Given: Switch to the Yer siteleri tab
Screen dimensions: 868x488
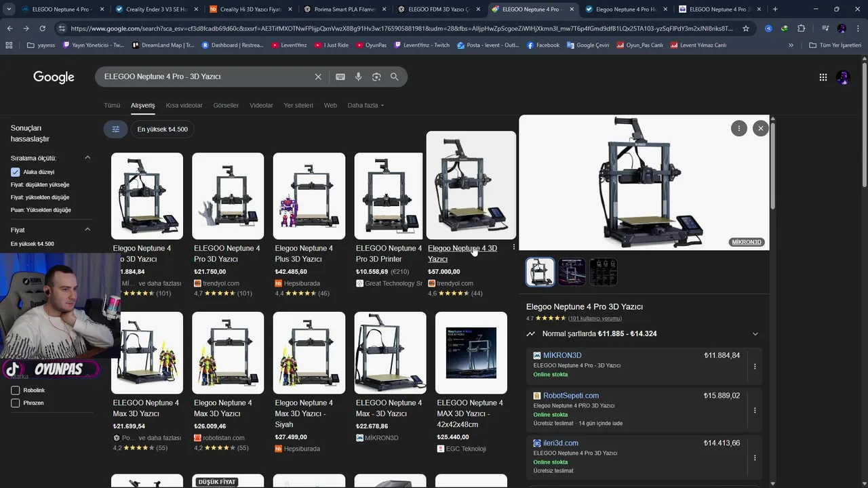Looking at the screenshot, I should coord(298,105).
